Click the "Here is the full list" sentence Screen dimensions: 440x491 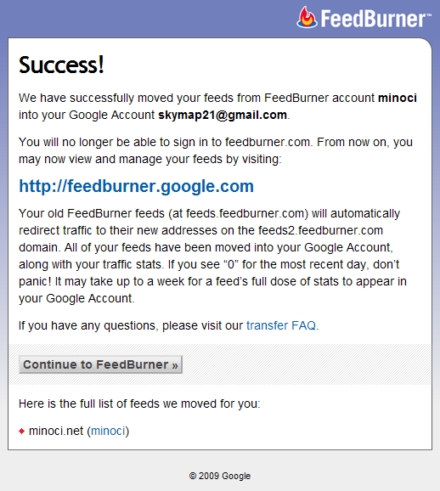[139, 404]
